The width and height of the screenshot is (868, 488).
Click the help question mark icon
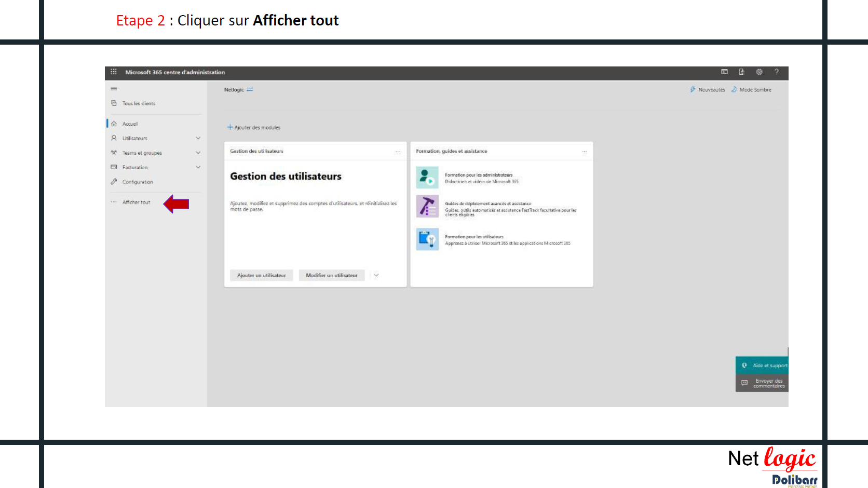[x=777, y=72]
